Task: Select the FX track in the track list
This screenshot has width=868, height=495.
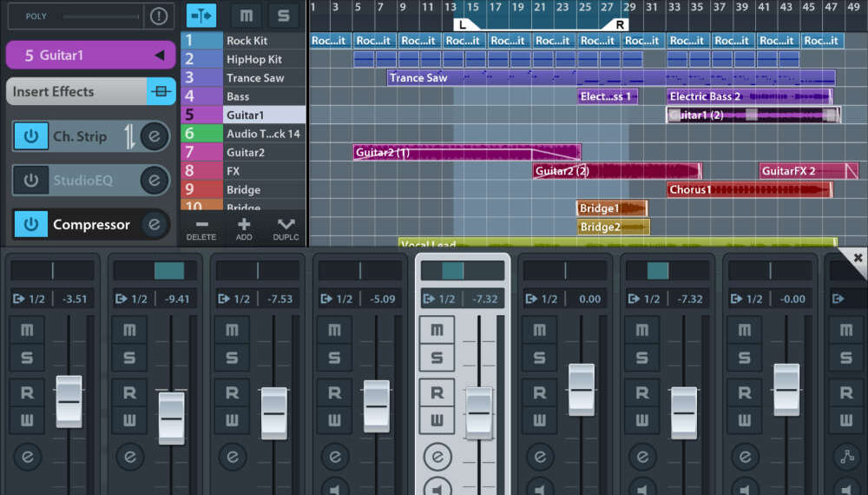Action: click(x=243, y=171)
